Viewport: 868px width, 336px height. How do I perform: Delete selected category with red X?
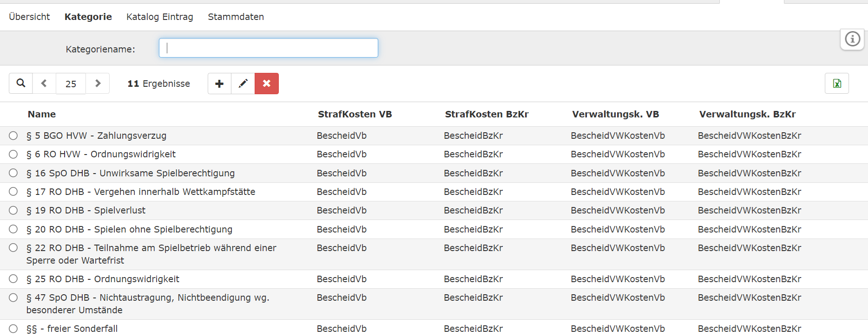pos(267,84)
